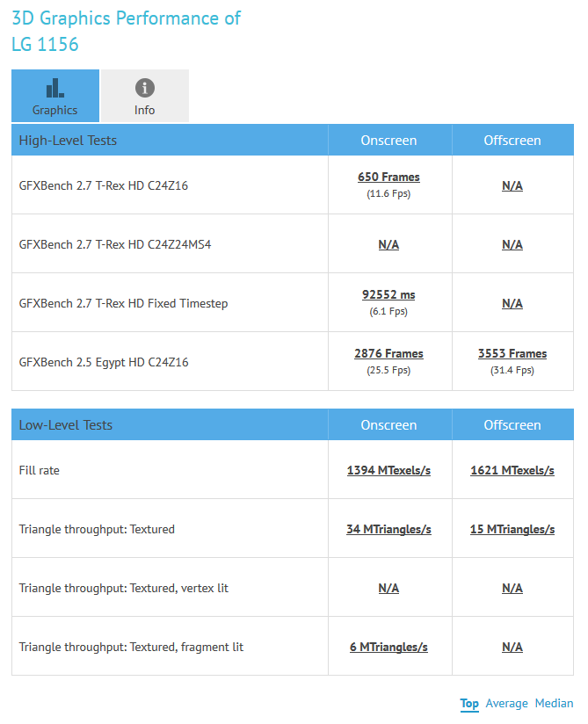This screenshot has width=588, height=724.
Task: Click Onscreen column header in Low-Level Tests
Action: [388, 424]
